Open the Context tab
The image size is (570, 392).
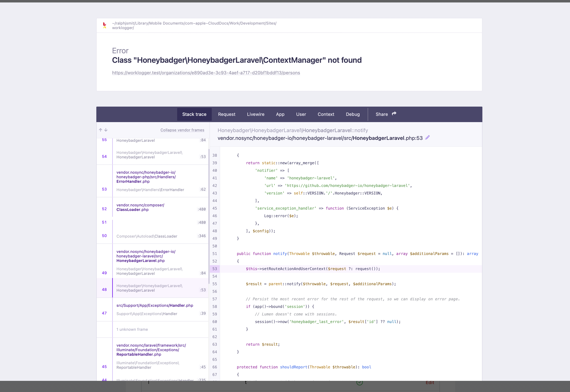click(325, 114)
